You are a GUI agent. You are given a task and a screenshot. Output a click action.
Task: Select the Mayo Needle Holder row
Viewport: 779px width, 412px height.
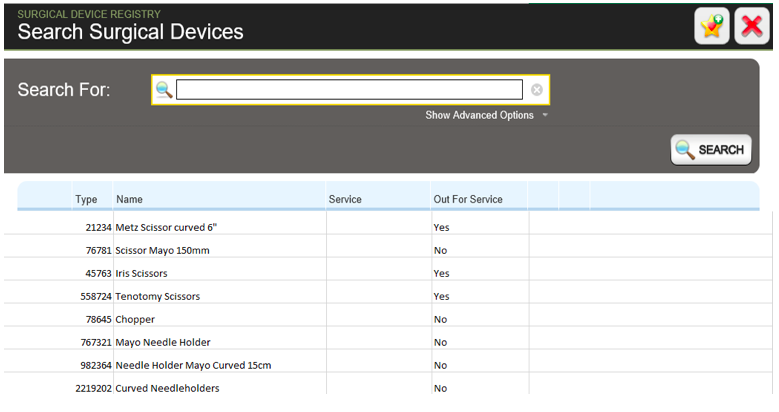click(x=162, y=342)
